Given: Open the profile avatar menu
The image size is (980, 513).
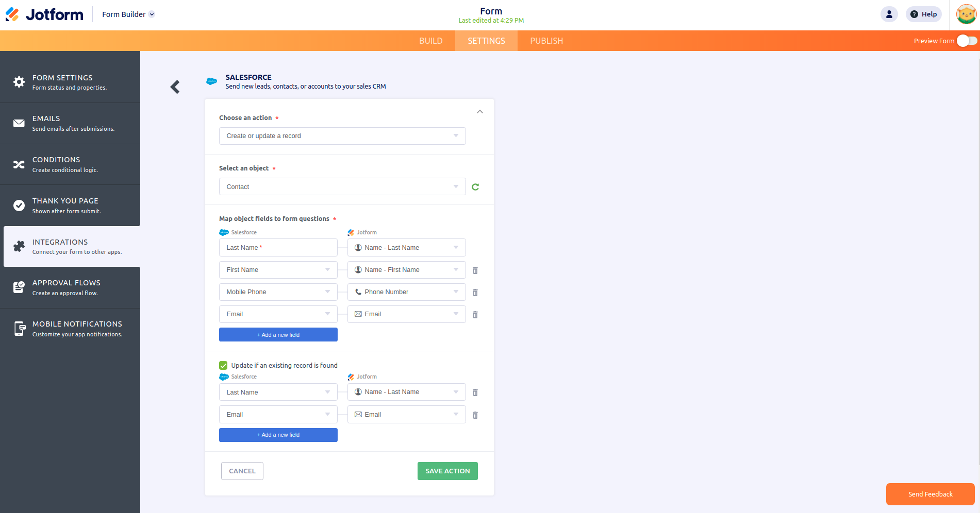Looking at the screenshot, I should point(966,14).
